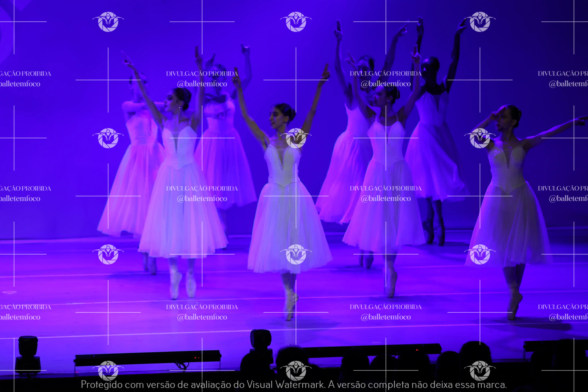588x392 pixels.
Task: Click the watermark logo beside the rightmost dancer's shoulder
Action: point(480,138)
